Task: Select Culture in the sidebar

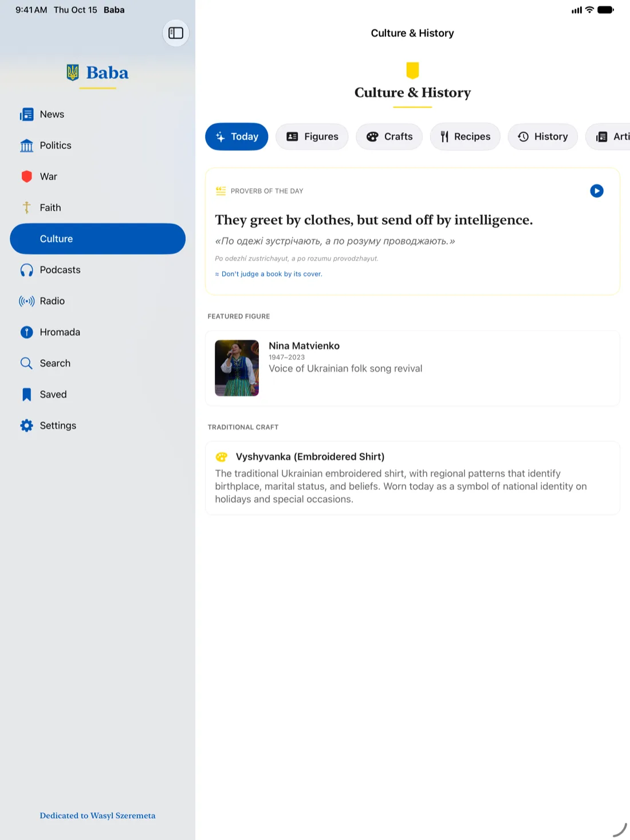Action: click(x=98, y=239)
